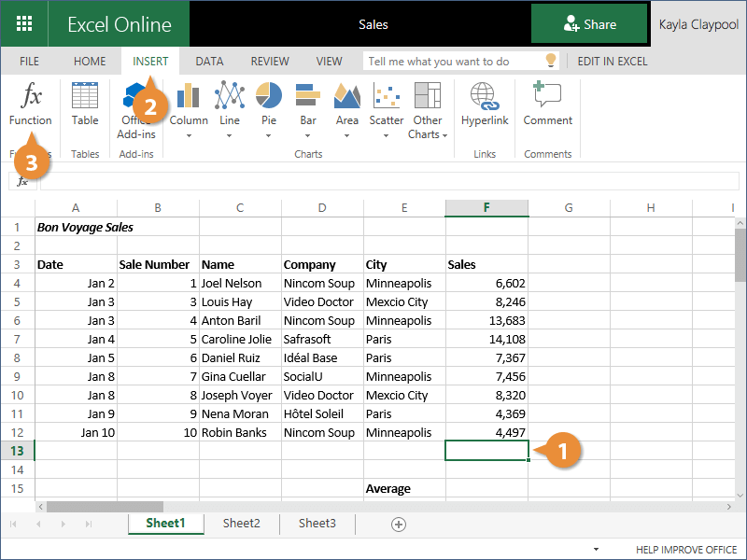Open the Pie chart options
Image resolution: width=747 pixels, height=560 pixels.
[269, 105]
